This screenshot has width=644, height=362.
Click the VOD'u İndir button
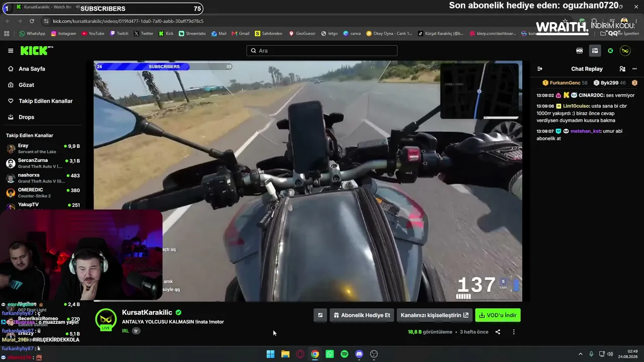(x=498, y=315)
